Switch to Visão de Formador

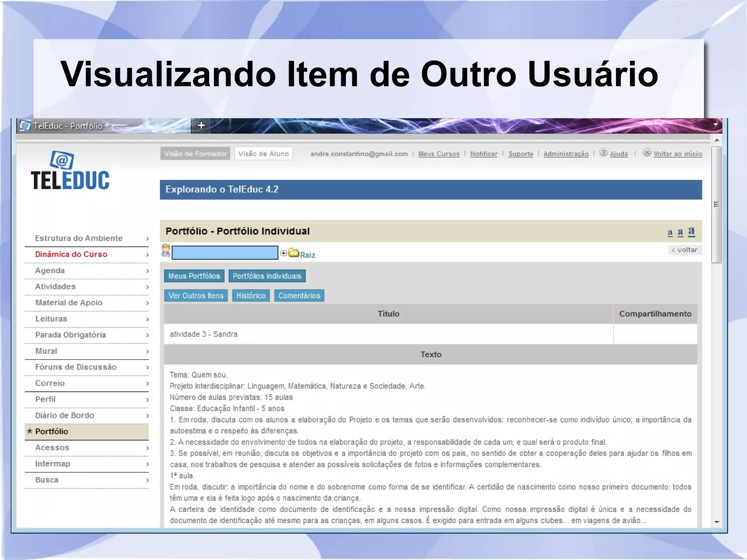(195, 153)
